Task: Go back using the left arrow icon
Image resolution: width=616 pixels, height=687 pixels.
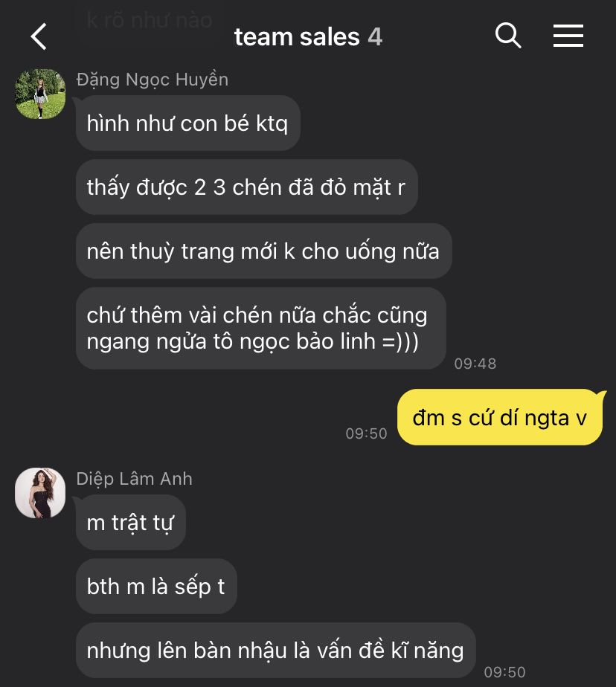Action: point(39,37)
